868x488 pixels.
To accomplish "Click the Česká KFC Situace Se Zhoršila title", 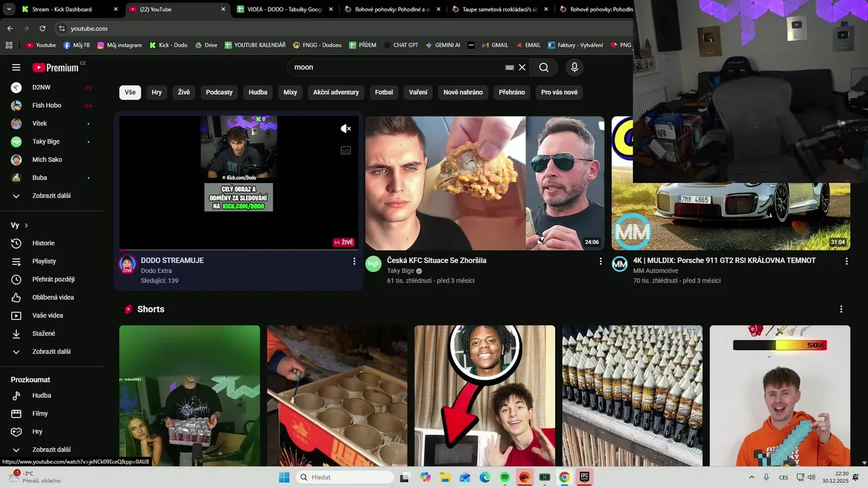I will [x=437, y=260].
